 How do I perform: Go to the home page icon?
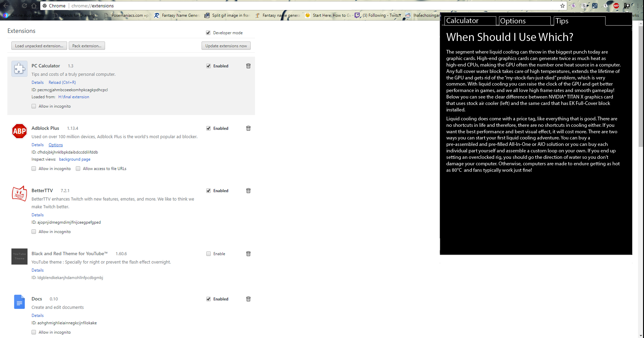pos(34,6)
